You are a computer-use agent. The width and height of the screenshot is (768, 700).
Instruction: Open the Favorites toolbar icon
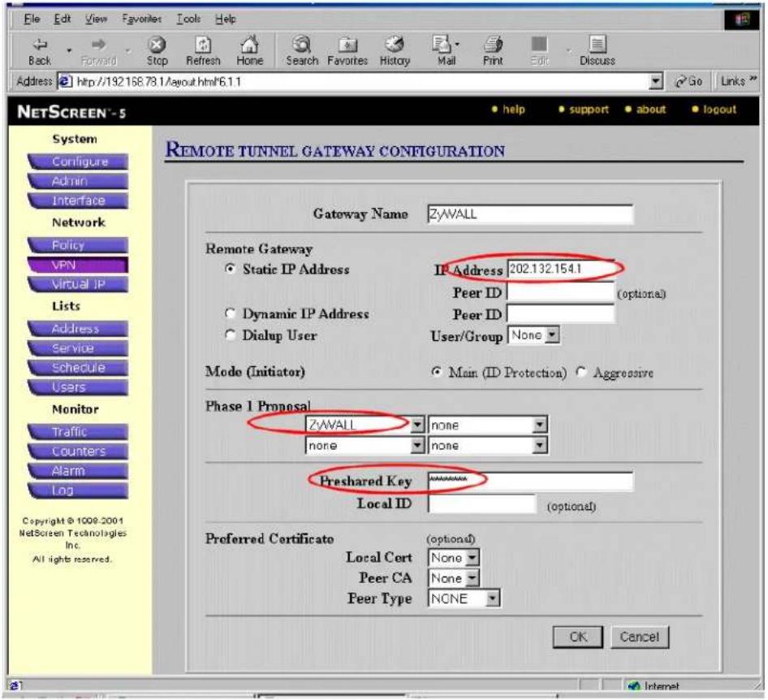click(x=347, y=45)
